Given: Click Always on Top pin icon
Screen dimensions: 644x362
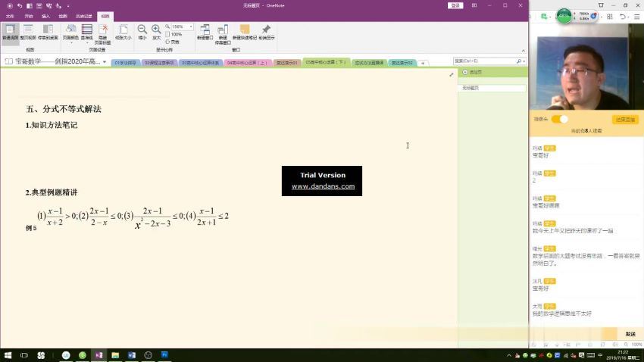Looking at the screenshot, I should [x=266, y=32].
